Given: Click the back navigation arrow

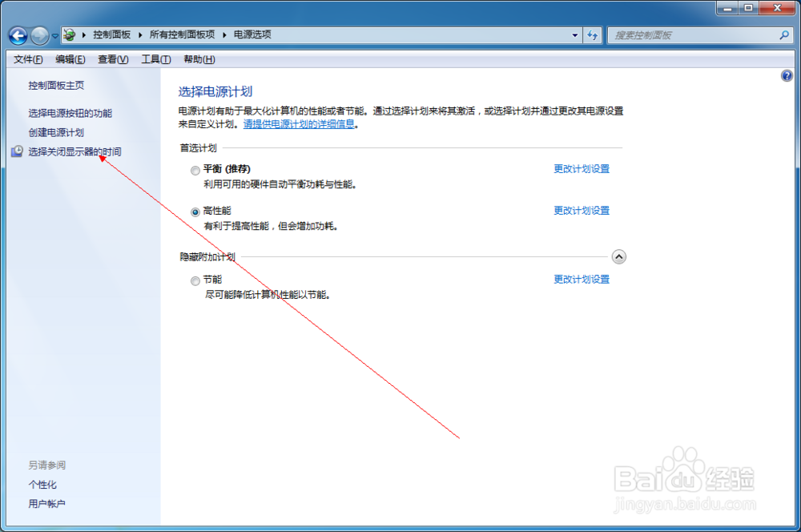Looking at the screenshot, I should click(x=17, y=34).
